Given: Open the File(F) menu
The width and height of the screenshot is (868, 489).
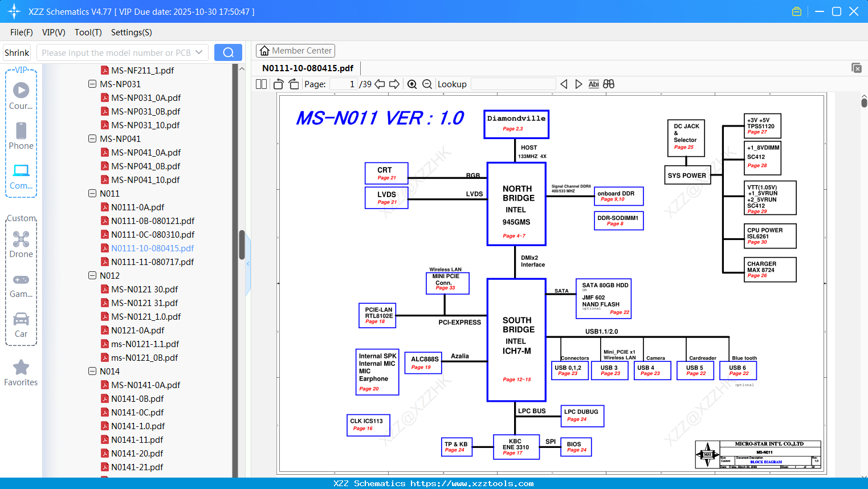Looking at the screenshot, I should 22,32.
